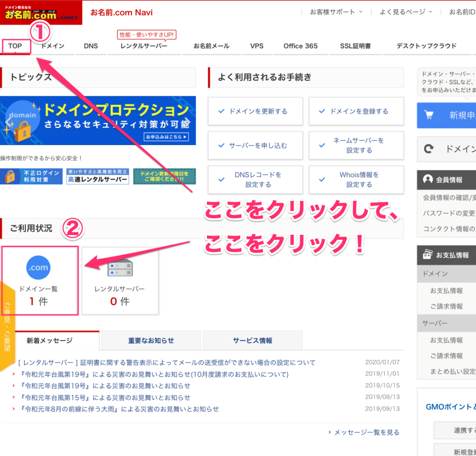Expand the よく見るページ dropdown
The height and width of the screenshot is (456, 476).
(x=406, y=12)
